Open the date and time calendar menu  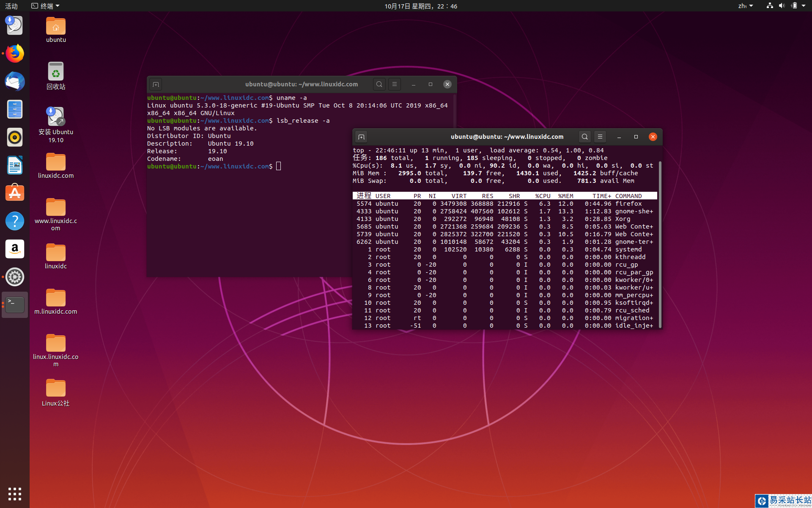click(420, 6)
